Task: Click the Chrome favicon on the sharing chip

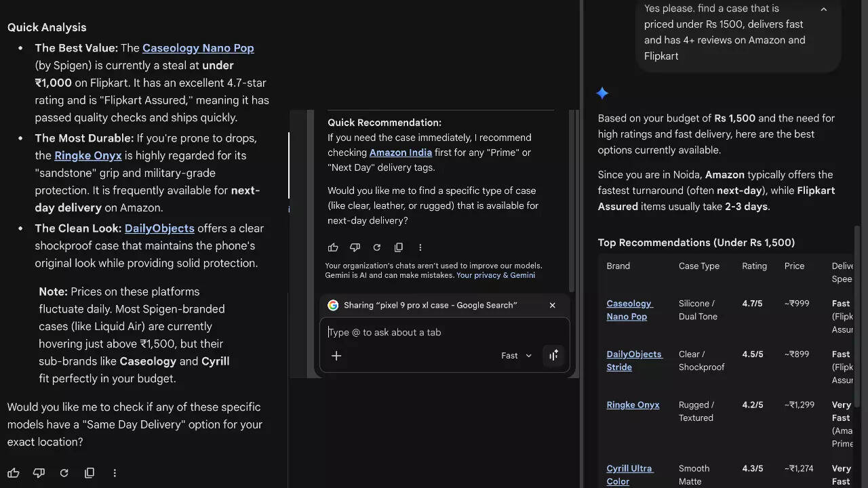Action: (x=333, y=305)
